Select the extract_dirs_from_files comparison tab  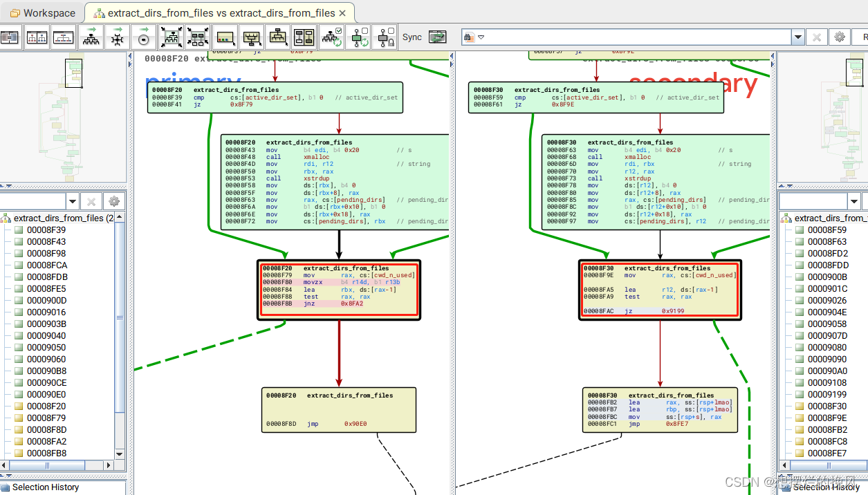coord(218,12)
